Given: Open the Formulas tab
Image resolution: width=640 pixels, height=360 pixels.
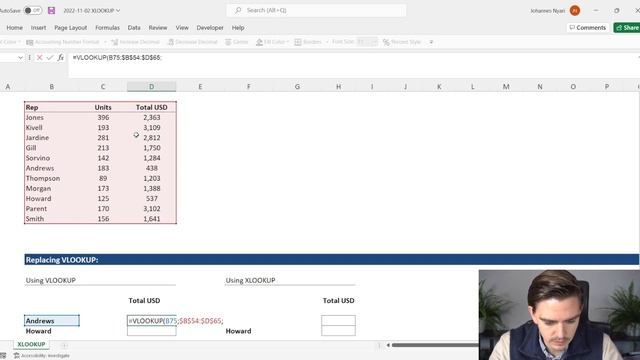Looking at the screenshot, I should [107, 28].
